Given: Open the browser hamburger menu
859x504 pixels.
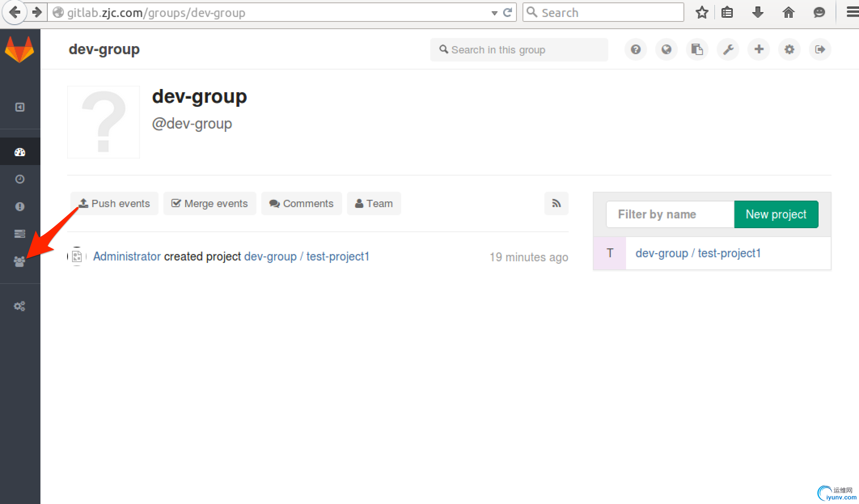Looking at the screenshot, I should point(853,13).
